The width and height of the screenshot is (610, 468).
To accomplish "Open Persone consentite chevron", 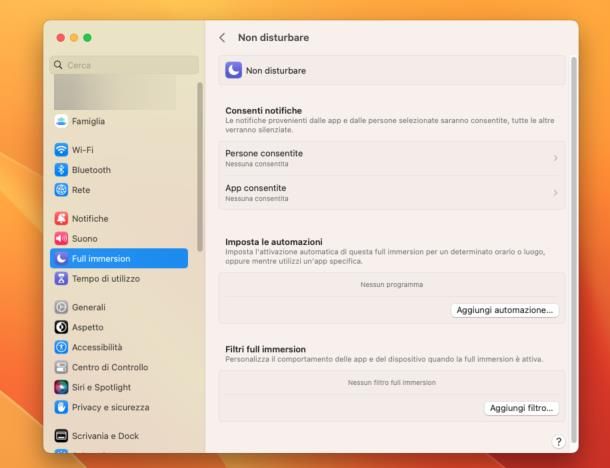I will tap(556, 158).
